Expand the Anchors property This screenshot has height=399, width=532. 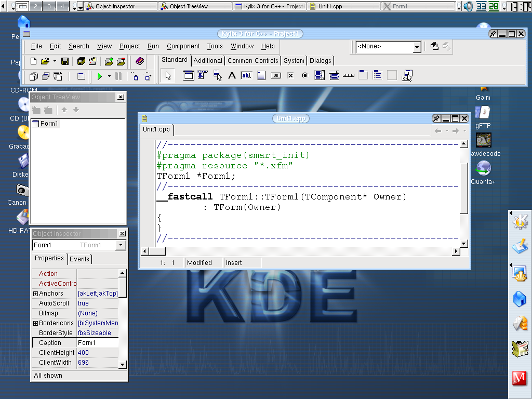coord(35,294)
